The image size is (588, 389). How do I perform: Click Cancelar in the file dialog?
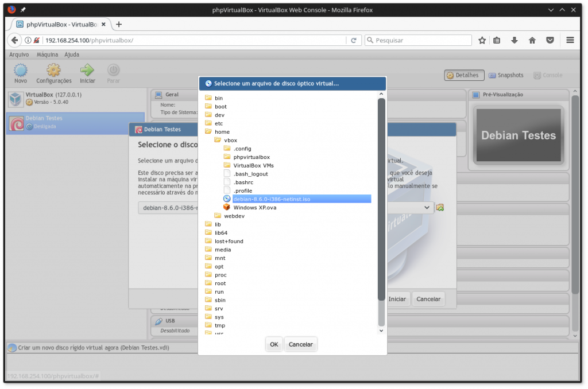[x=301, y=344]
